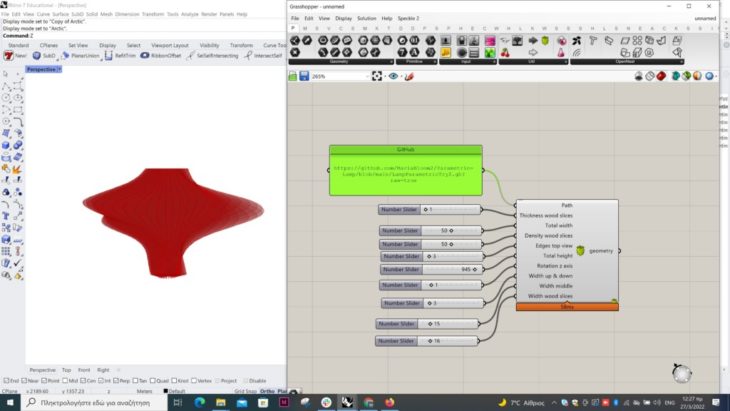Image resolution: width=730 pixels, height=411 pixels.
Task: Toggle the Near osnap checkbox
Action: point(24,381)
